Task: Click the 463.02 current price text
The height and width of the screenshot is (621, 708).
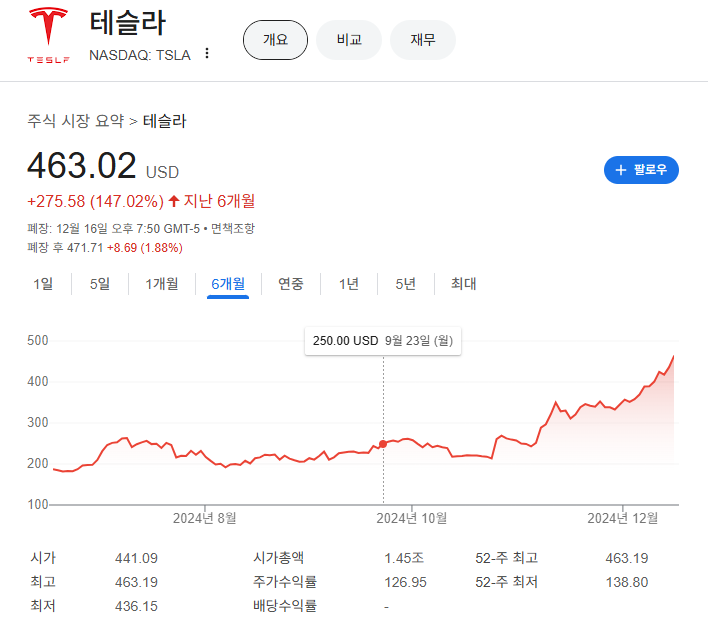Action: tap(82, 165)
